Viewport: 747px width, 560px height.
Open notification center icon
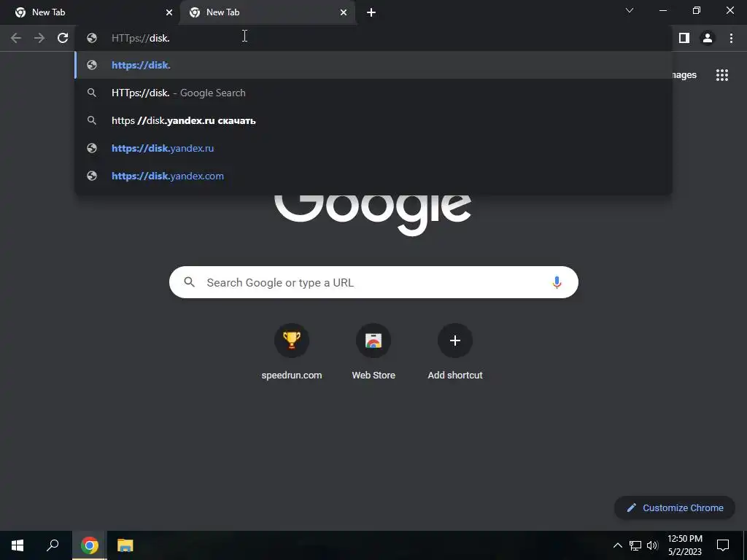coord(723,545)
